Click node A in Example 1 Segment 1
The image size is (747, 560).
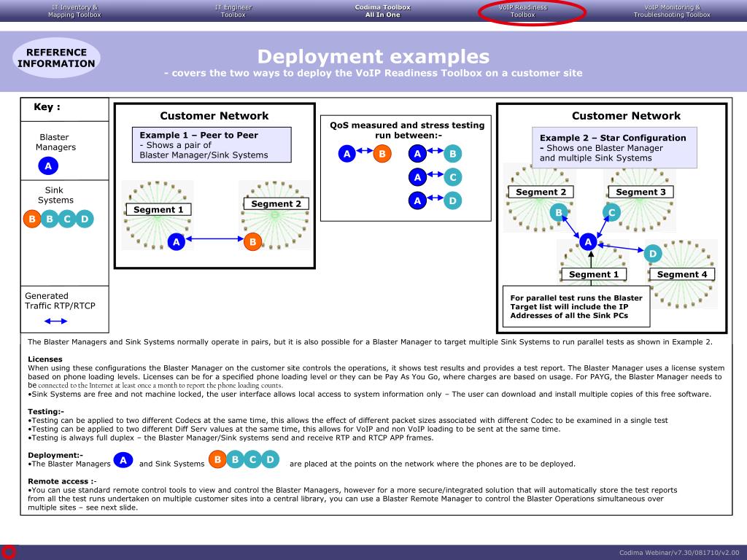coord(177,242)
